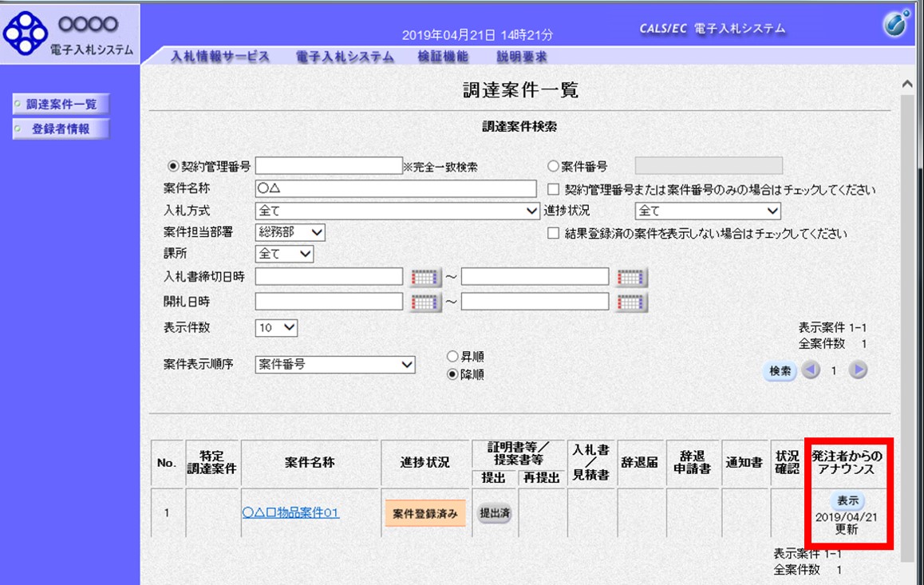Click the 契約管理番号 input field

point(329,165)
